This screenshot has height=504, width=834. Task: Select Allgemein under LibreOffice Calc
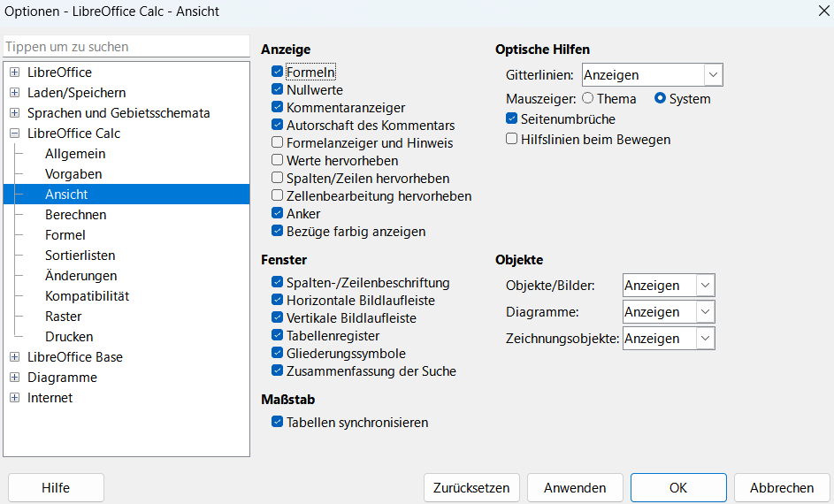coord(75,154)
